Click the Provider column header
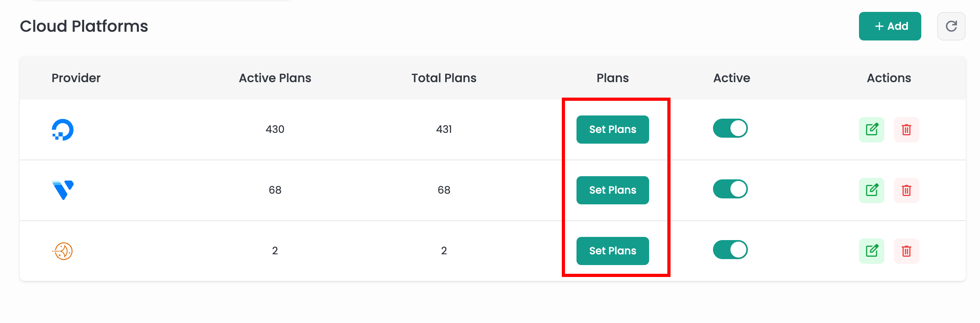Viewport: 980px width, 323px height. click(76, 78)
